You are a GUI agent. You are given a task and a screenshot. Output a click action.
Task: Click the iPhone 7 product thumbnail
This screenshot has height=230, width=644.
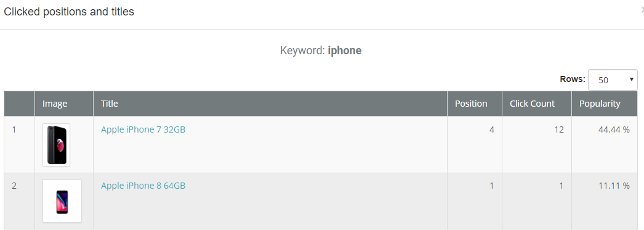pos(56,145)
